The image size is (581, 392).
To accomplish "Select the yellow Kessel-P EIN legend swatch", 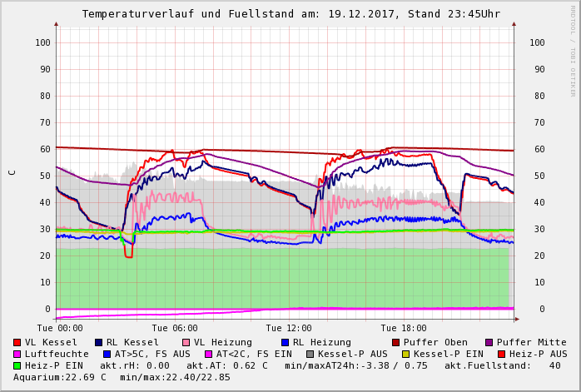I will point(405,354).
